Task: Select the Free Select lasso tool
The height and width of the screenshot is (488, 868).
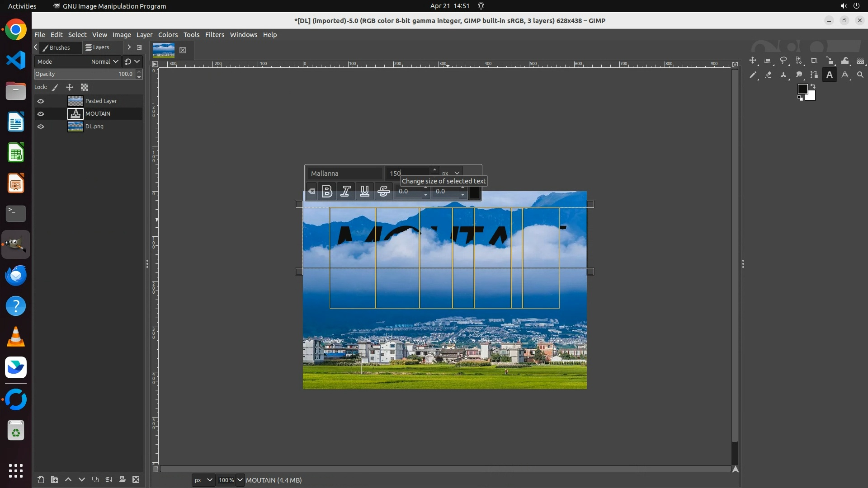Action: click(783, 61)
